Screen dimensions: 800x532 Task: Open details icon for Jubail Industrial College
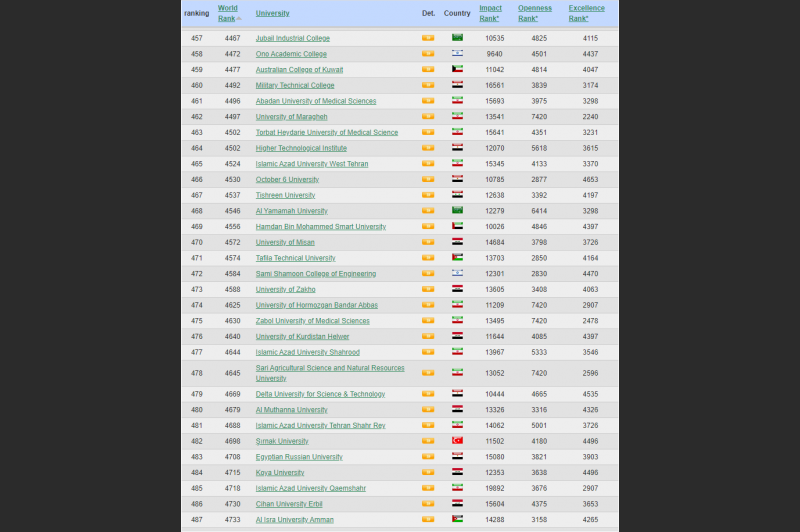click(428, 38)
